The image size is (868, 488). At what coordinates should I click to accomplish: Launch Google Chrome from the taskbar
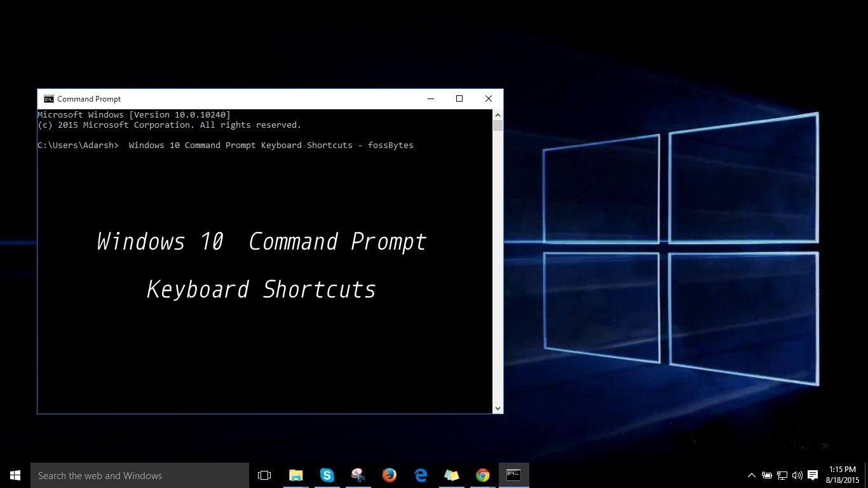pos(483,475)
